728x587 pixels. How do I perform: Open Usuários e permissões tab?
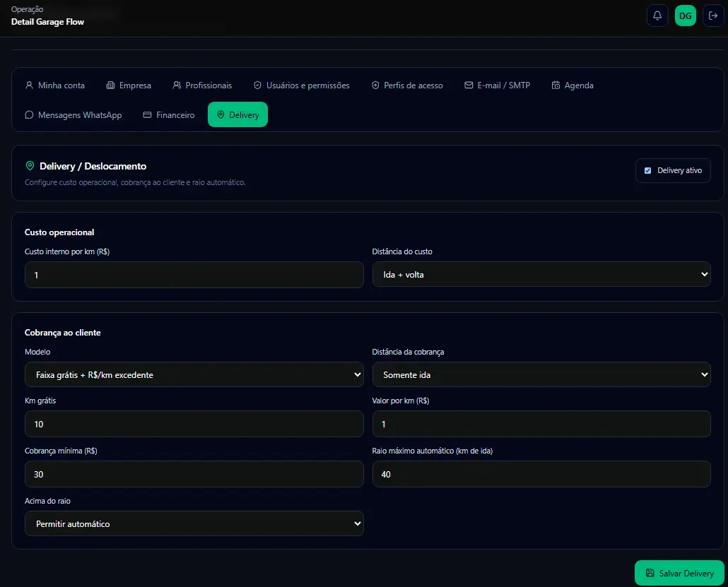(301, 85)
